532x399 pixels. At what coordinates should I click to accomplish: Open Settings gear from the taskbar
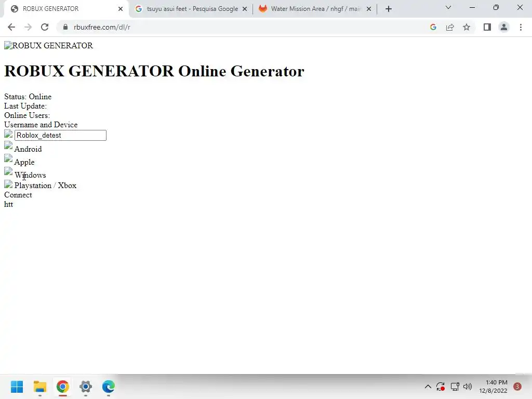[86, 387]
